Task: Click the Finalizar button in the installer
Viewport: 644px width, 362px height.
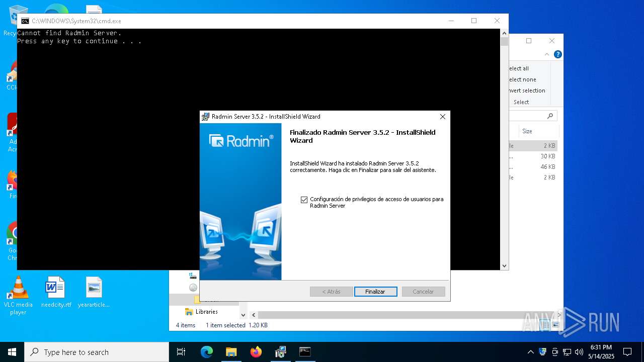Action: [375, 292]
